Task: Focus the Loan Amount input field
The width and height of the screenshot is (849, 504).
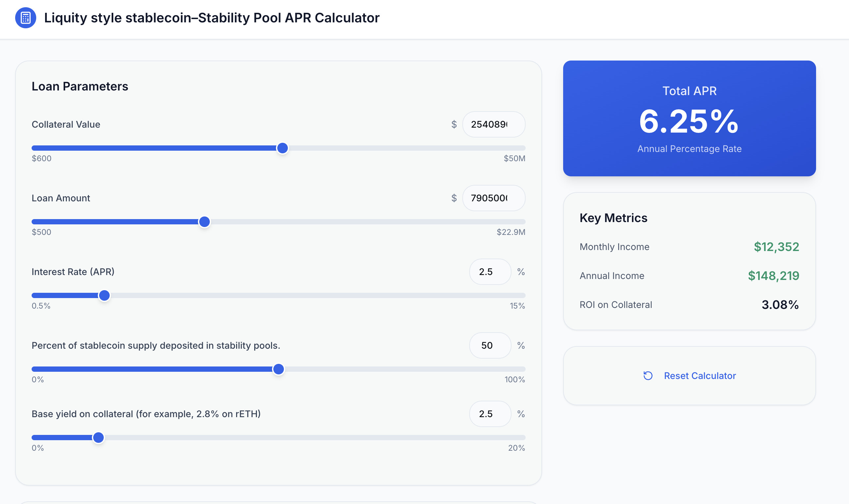Action: pyautogui.click(x=494, y=198)
